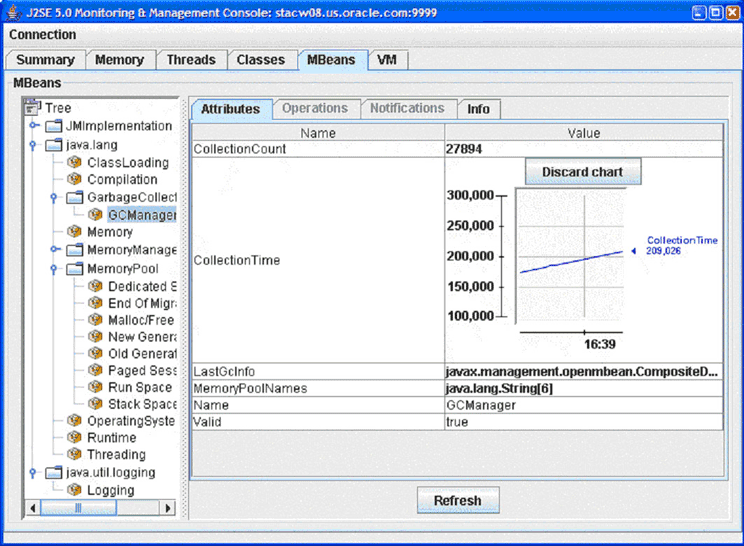
Task: Select the GCManager bean icon
Action: [x=95, y=214]
